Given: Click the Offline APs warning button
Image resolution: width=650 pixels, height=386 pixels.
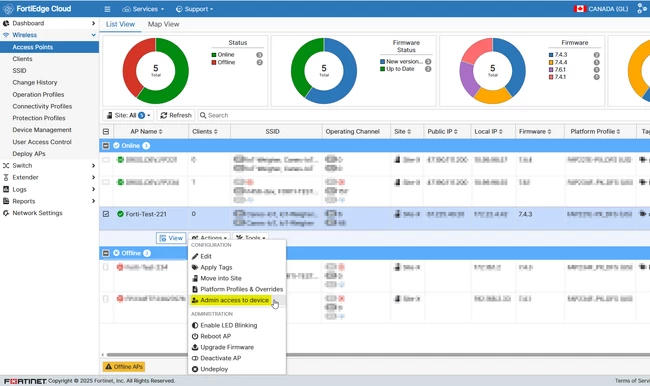Looking at the screenshot, I should tap(124, 367).
